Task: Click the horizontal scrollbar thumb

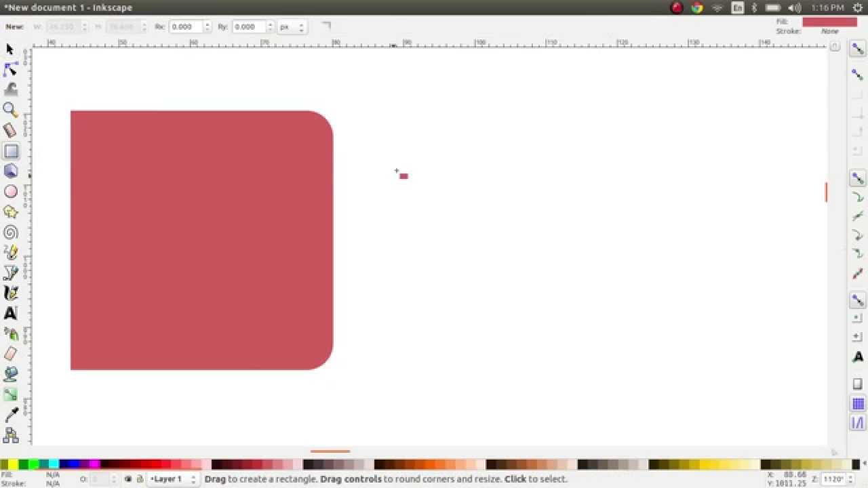Action: tap(330, 451)
